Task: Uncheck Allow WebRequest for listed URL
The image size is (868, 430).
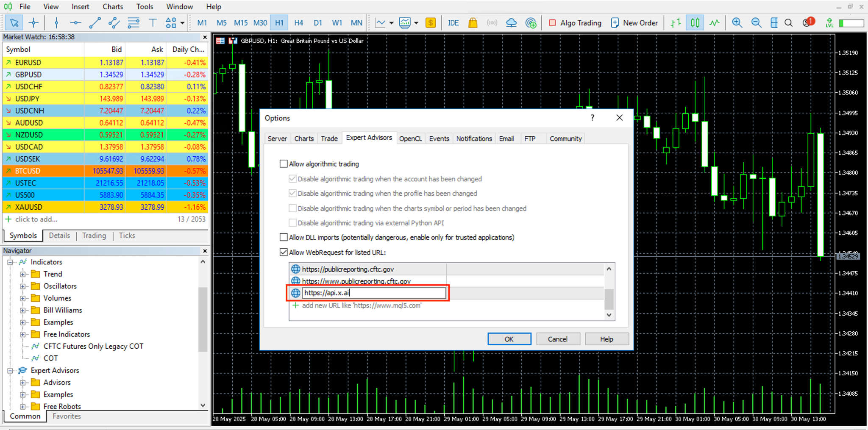Action: point(284,252)
